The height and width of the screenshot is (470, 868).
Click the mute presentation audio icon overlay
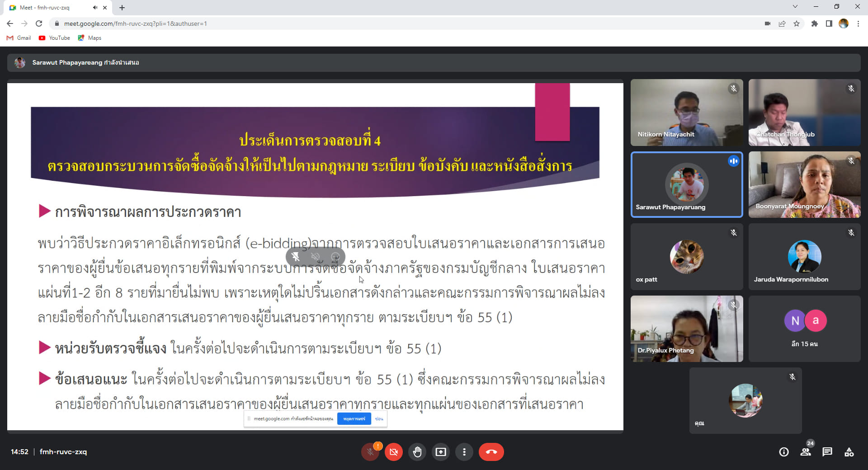(316, 257)
